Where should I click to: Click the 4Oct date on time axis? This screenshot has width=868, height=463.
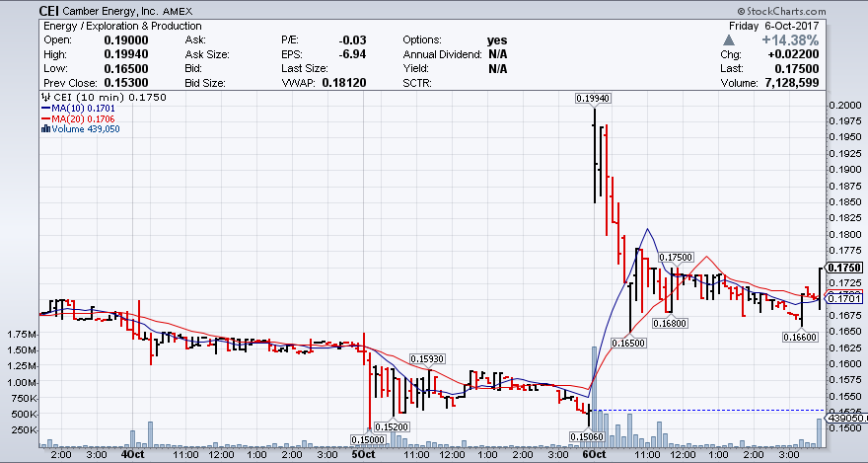[x=133, y=454]
